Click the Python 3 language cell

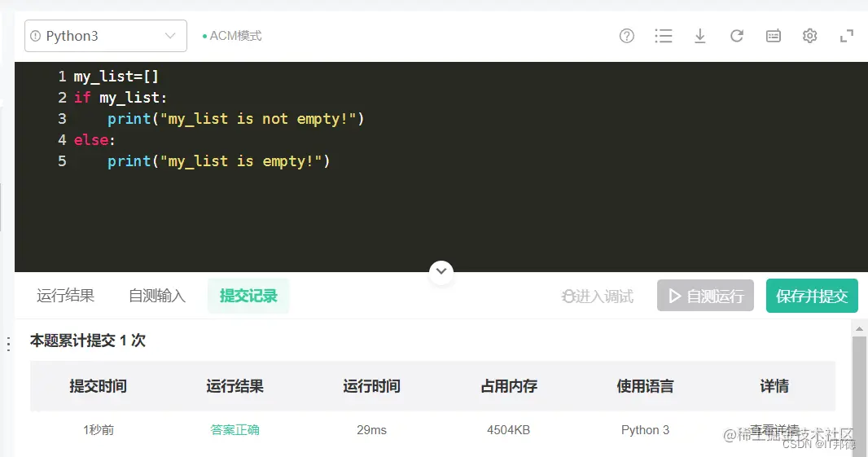(645, 430)
